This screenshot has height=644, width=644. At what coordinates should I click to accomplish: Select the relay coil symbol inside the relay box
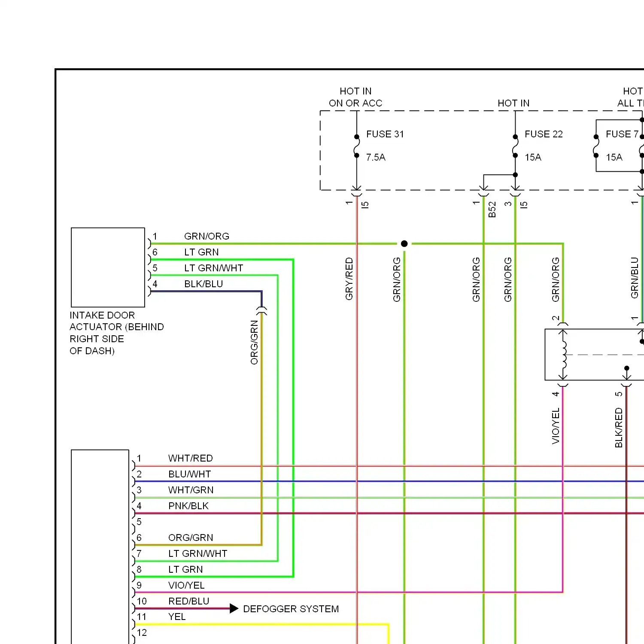click(x=563, y=355)
